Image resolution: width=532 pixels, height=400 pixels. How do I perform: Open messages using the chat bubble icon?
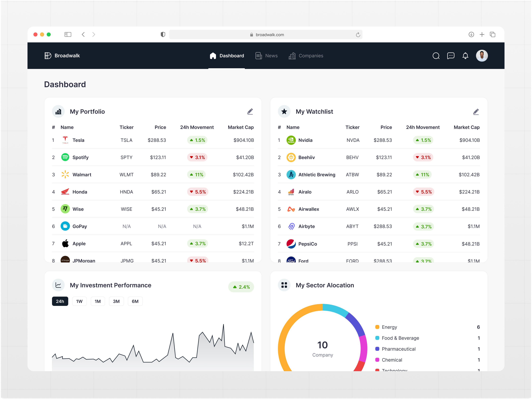pos(451,56)
